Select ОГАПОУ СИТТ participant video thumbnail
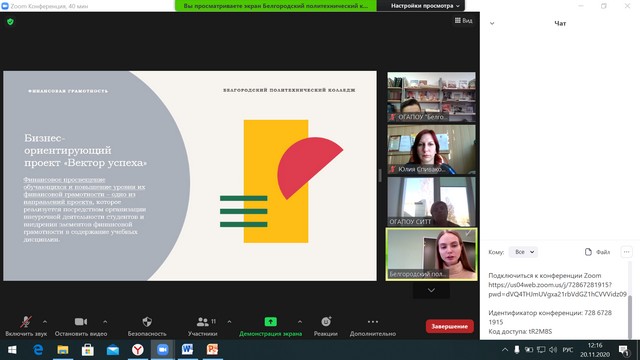The width and height of the screenshot is (640, 360). point(431,202)
